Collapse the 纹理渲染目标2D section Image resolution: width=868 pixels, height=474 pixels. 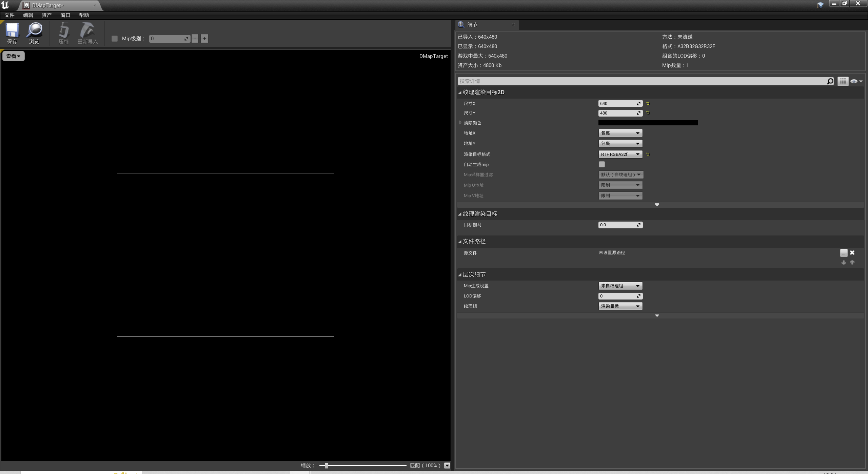point(460,92)
